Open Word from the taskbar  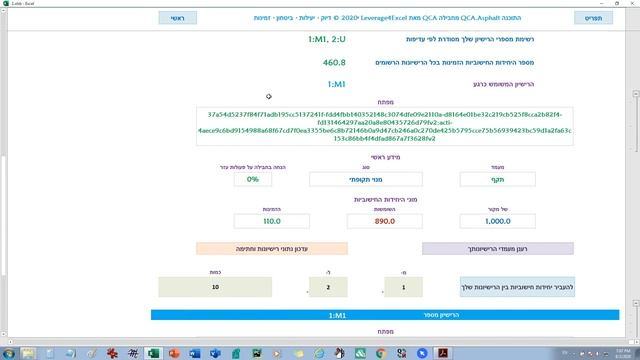[x=195, y=353]
